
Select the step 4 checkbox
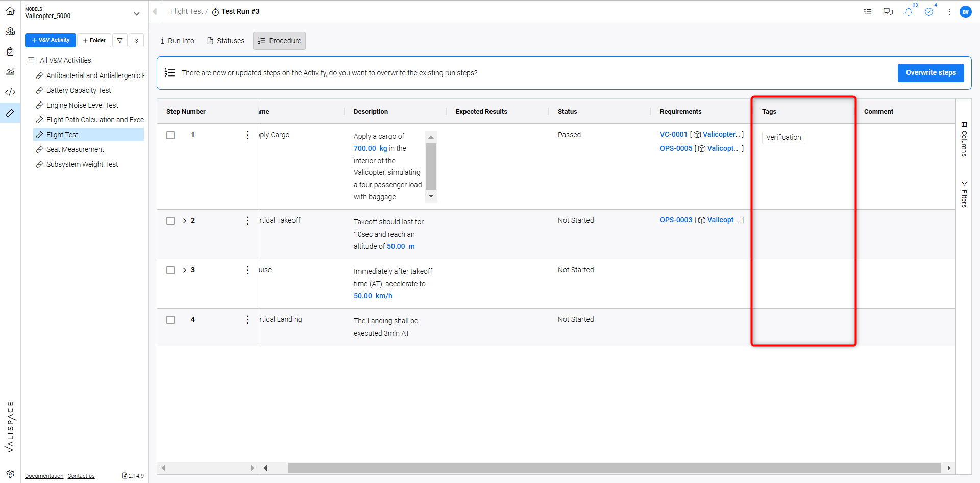click(x=170, y=320)
